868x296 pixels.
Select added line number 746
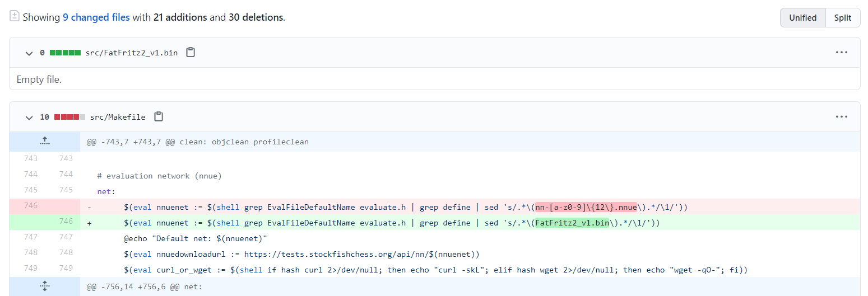66,221
